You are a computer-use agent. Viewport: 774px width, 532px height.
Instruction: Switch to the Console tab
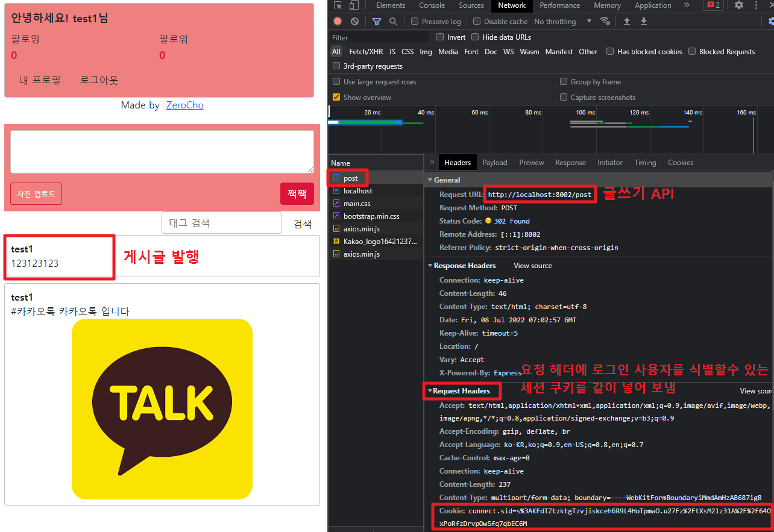(432, 5)
